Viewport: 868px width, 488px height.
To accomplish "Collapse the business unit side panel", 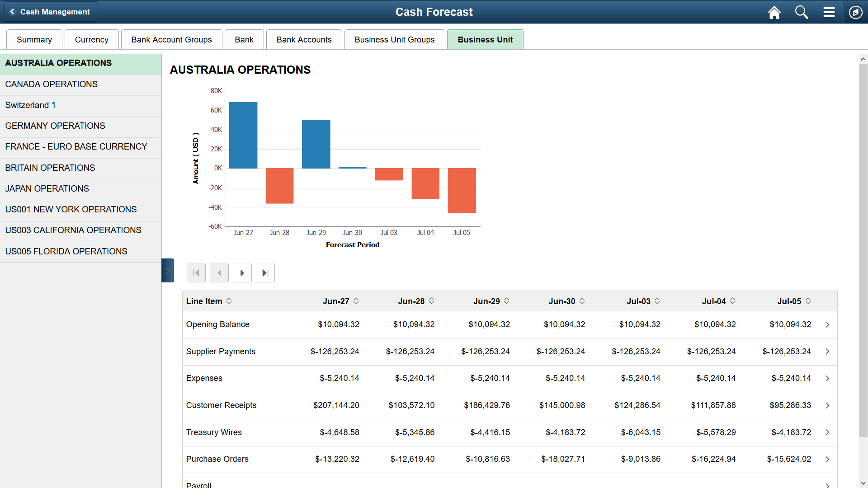I will click(x=168, y=270).
